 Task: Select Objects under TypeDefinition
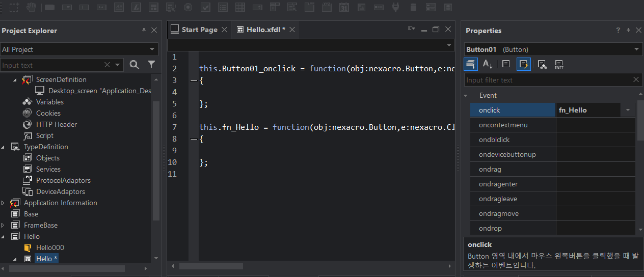click(x=48, y=158)
